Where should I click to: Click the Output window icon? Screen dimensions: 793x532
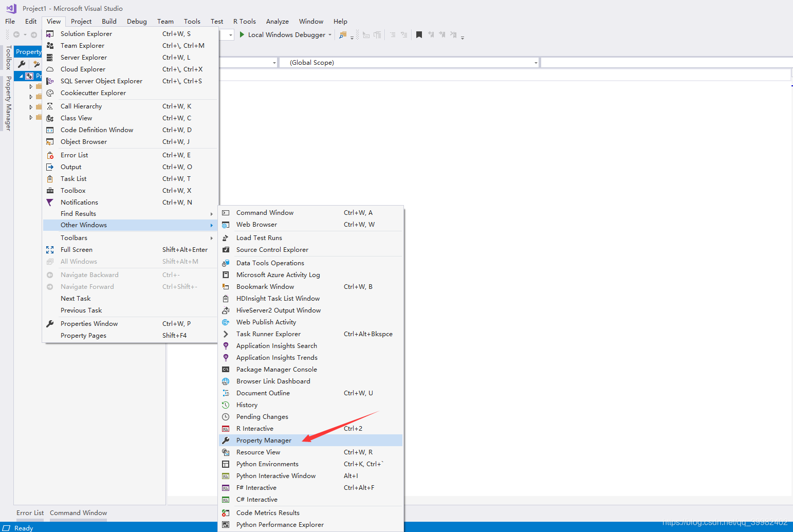pos(50,167)
